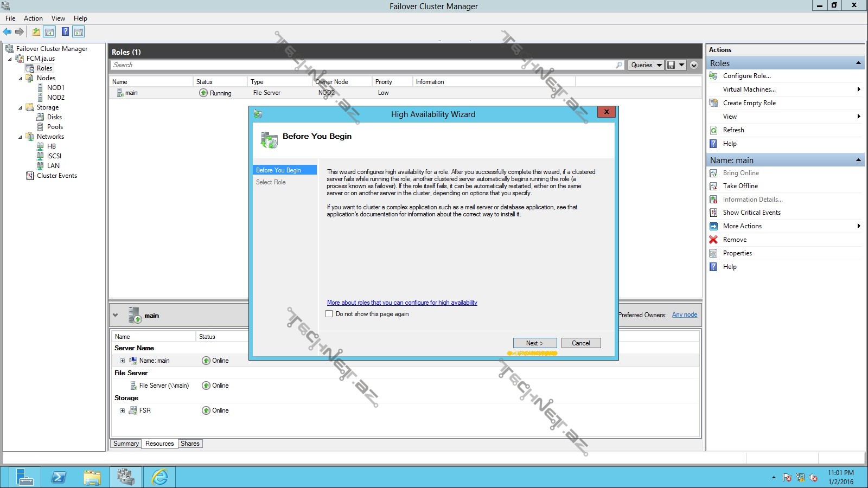The width and height of the screenshot is (868, 488).
Task: Click Cancel in the High Availability Wizard
Action: click(x=580, y=343)
